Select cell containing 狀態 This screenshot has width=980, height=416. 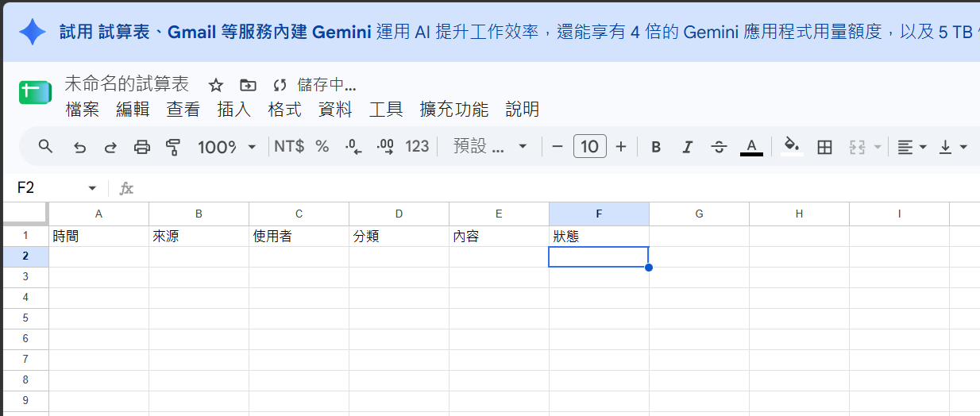[x=600, y=237]
